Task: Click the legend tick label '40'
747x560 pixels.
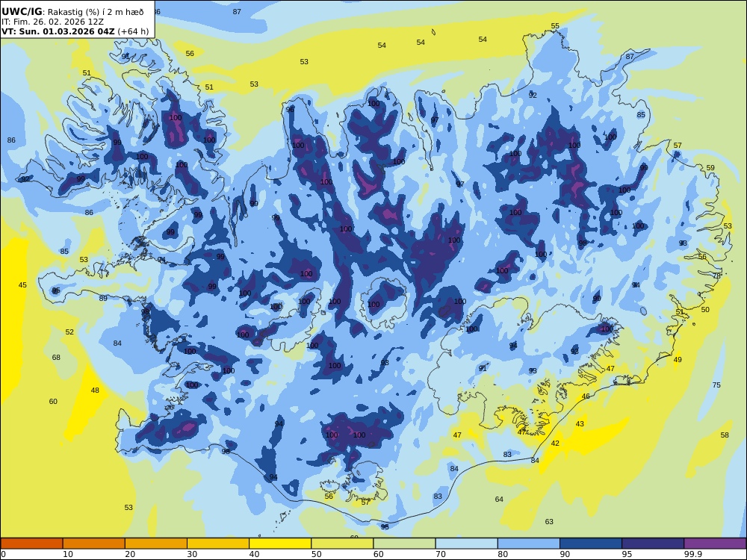Action: pos(255,554)
